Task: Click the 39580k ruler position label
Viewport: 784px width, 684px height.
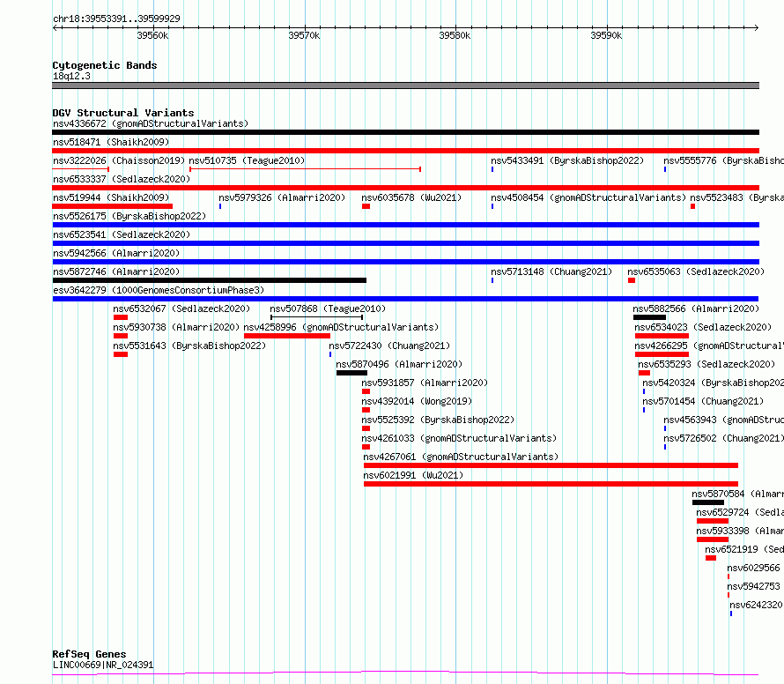Action: [x=455, y=35]
